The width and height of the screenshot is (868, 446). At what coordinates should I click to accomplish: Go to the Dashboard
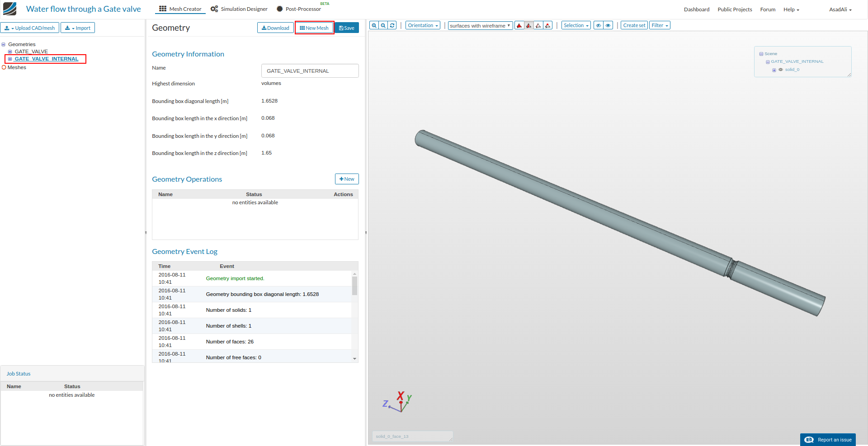pos(697,9)
